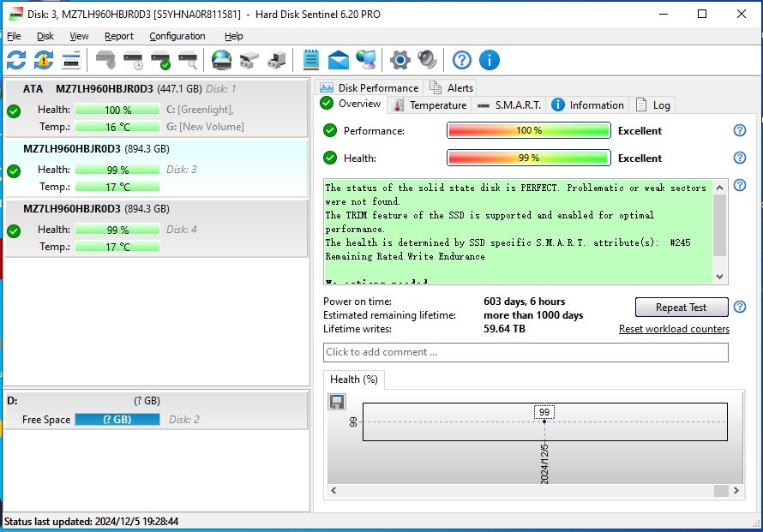Screen dimensions: 763x532
Task: Click the blue Refresh arrows toolbar icon
Action: pyautogui.click(x=16, y=60)
